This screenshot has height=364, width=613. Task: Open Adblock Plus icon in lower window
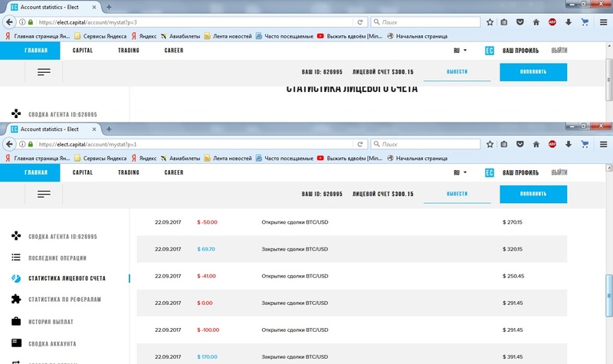pos(552,144)
